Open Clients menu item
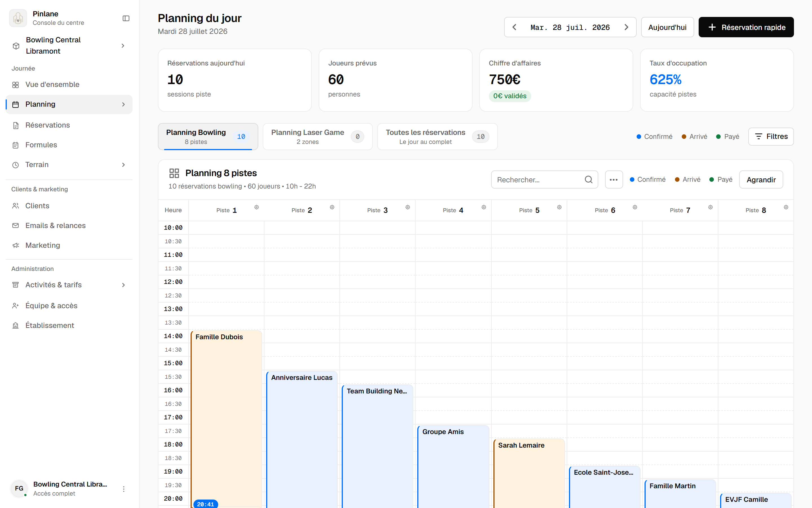Screen dimensions: 812x508 (x=69, y=206)
